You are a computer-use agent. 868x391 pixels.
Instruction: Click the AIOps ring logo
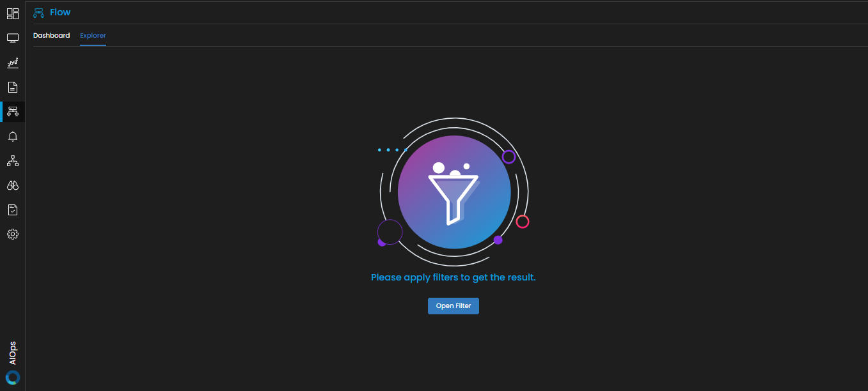13,377
